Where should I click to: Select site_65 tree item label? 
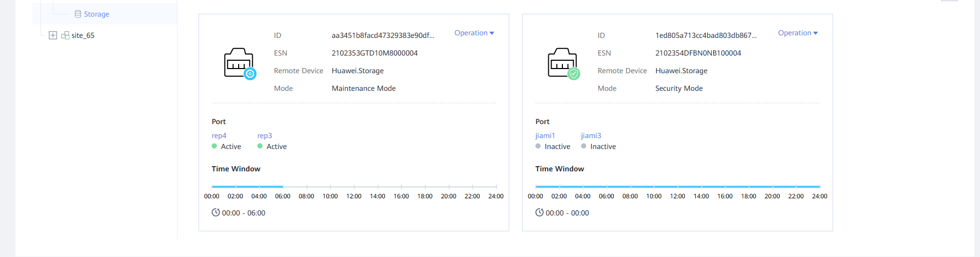tap(83, 35)
